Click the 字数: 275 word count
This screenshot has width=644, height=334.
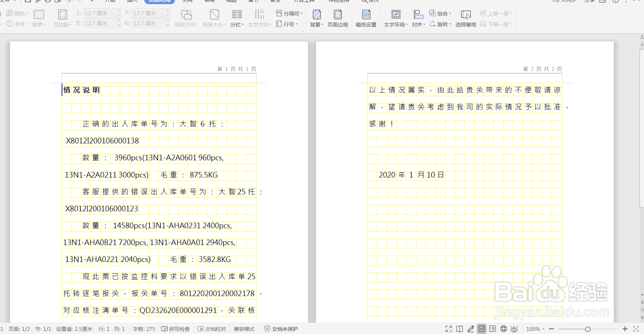coord(144,329)
